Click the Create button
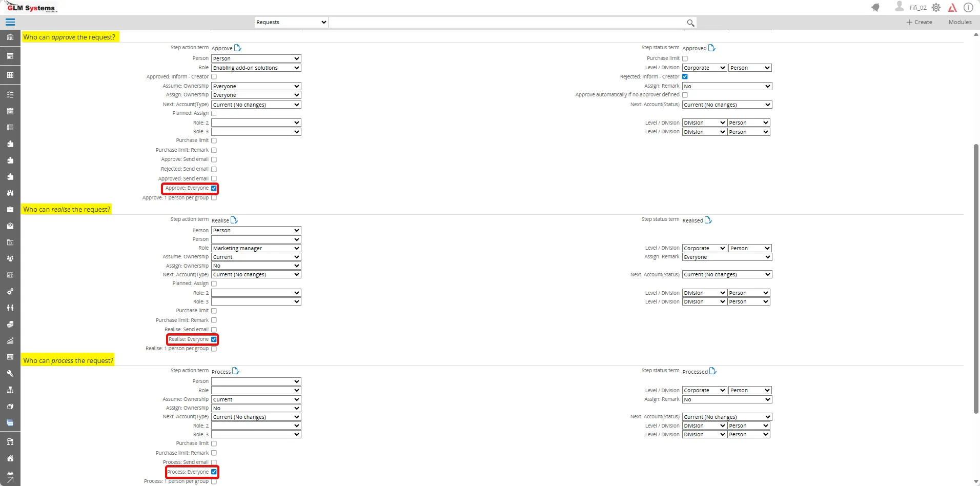Image resolution: width=980 pixels, height=486 pixels. [919, 22]
